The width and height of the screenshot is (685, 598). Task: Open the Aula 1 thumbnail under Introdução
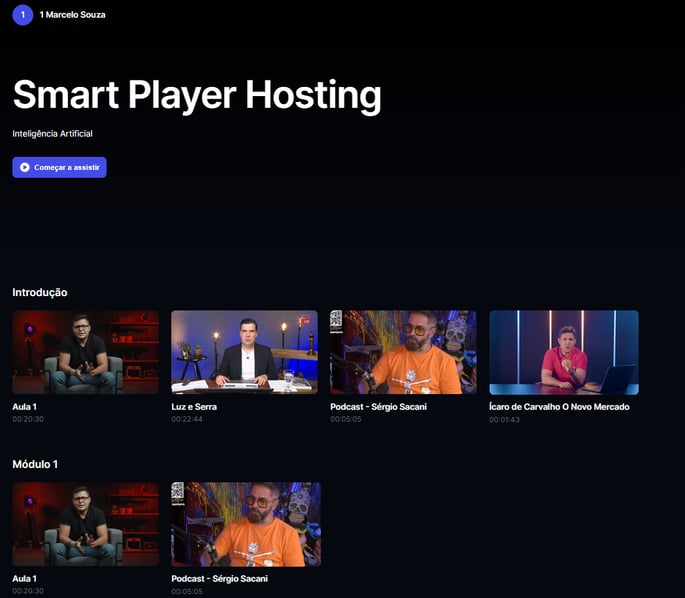point(86,352)
